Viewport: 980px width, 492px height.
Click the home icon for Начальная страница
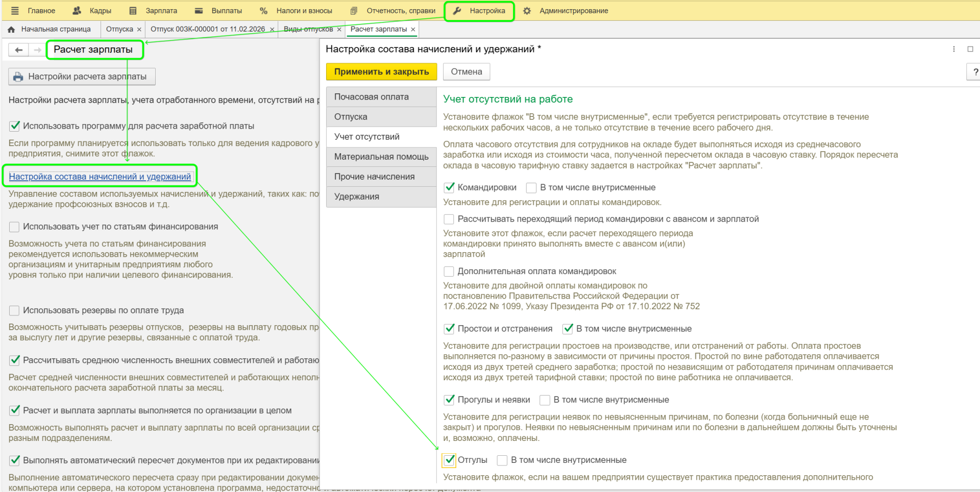point(11,30)
